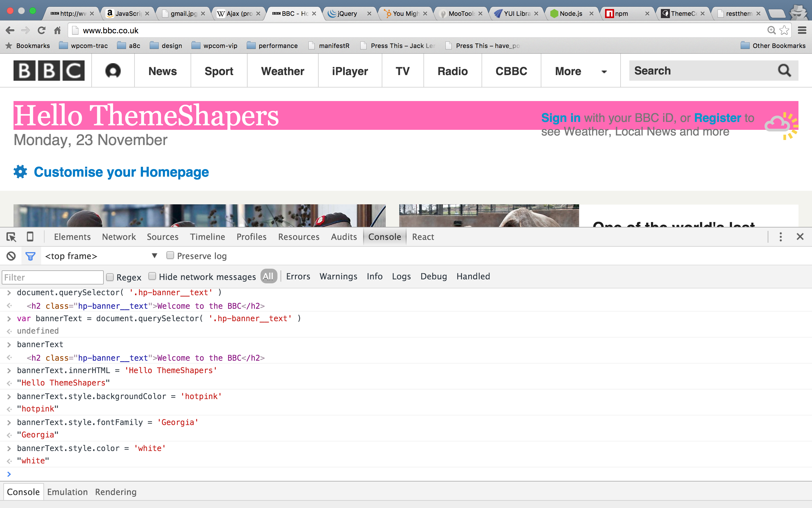The width and height of the screenshot is (812, 508).
Task: Bookmark this page with the star icon
Action: [x=784, y=30]
